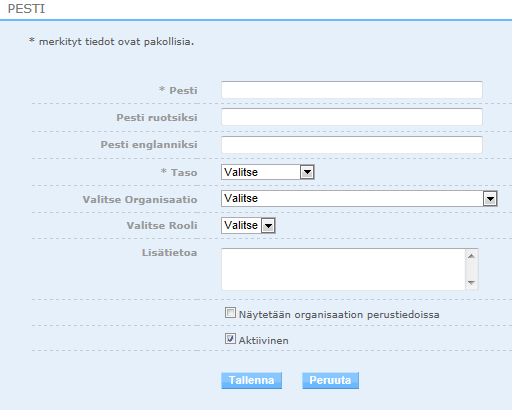This screenshot has height=410, width=512.
Task: Click the Lisätietoa textarea scrollbar track
Action: pos(471,269)
